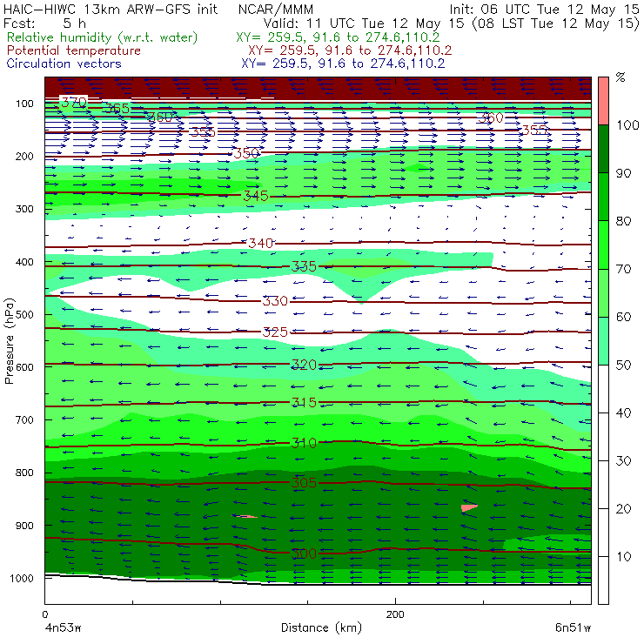
Task: Select the blue 'Circulation vectors' legend label
Action: click(x=64, y=64)
